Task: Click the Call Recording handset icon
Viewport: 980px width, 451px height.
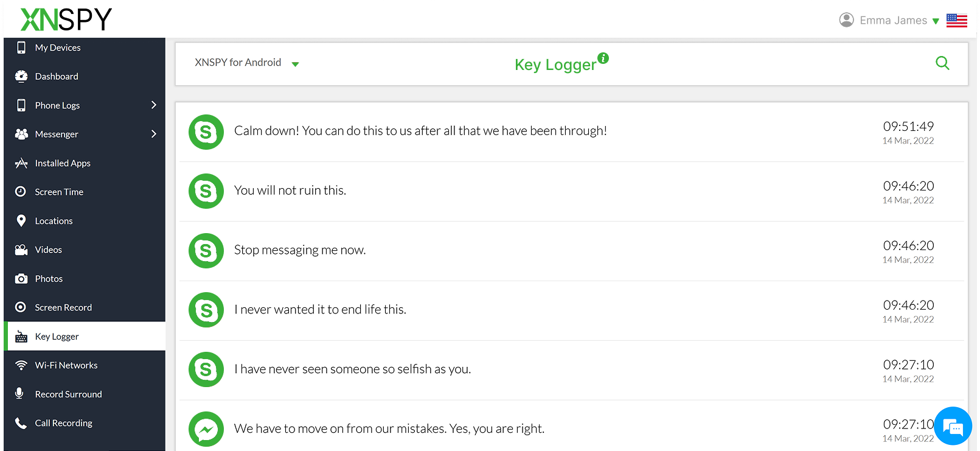Action: pos(21,423)
